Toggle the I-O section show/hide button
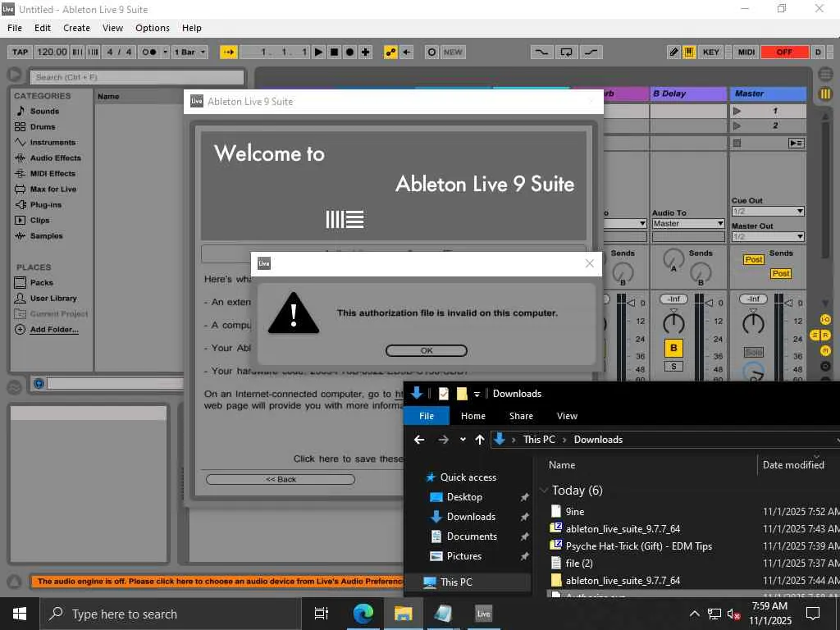 [825, 320]
